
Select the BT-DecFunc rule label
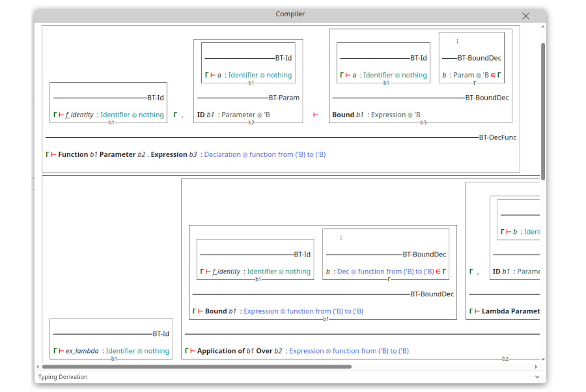pos(497,137)
